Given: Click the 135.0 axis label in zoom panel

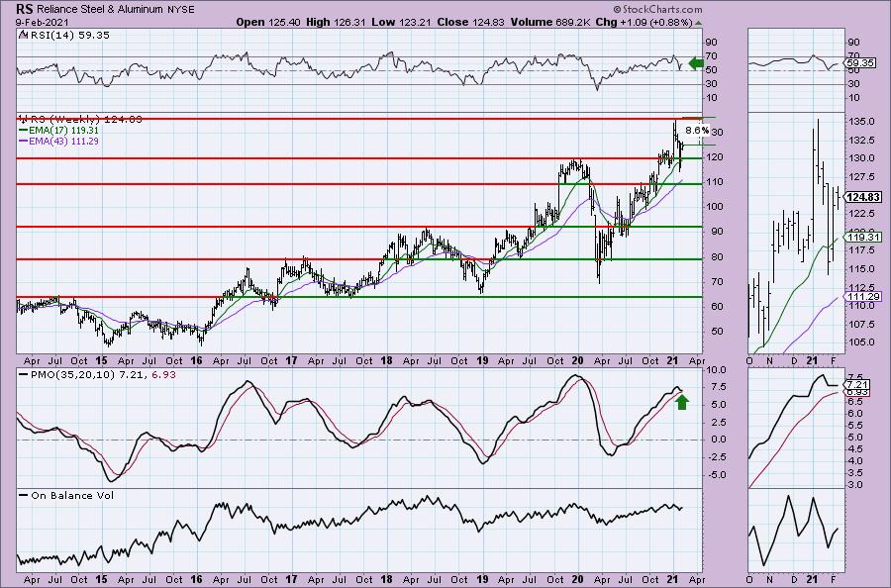Looking at the screenshot, I should click(x=861, y=122).
